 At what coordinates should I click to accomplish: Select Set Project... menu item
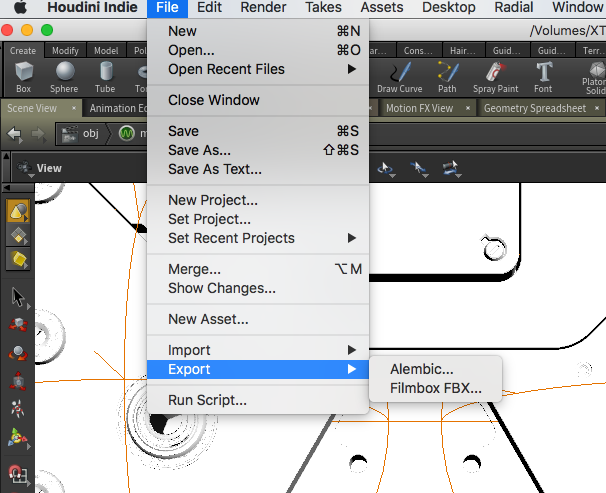coord(258,219)
